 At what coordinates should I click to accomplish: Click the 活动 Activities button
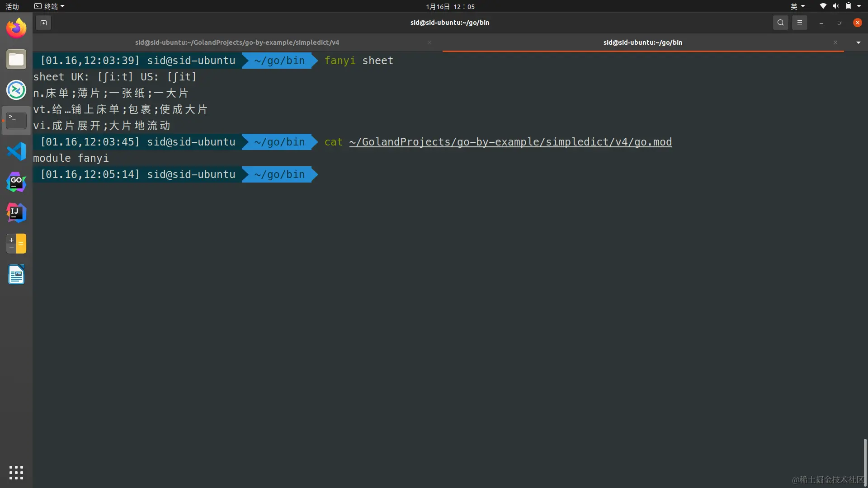[12, 6]
